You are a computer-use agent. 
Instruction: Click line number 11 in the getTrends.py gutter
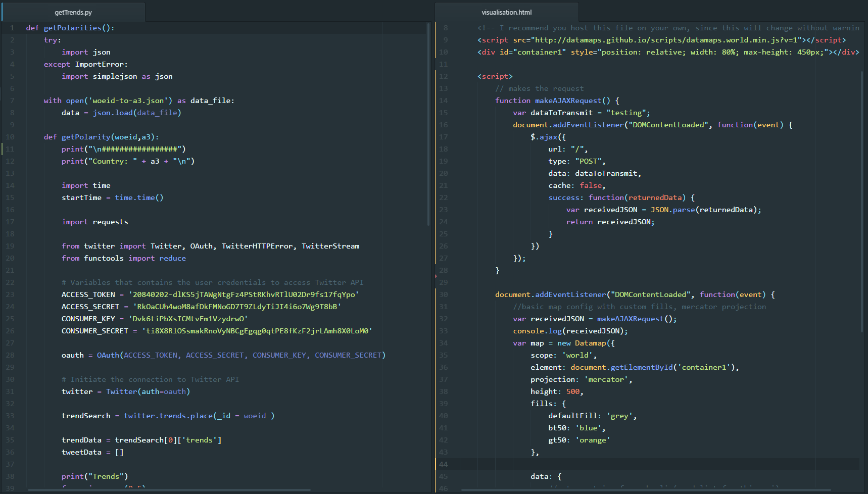click(10, 149)
